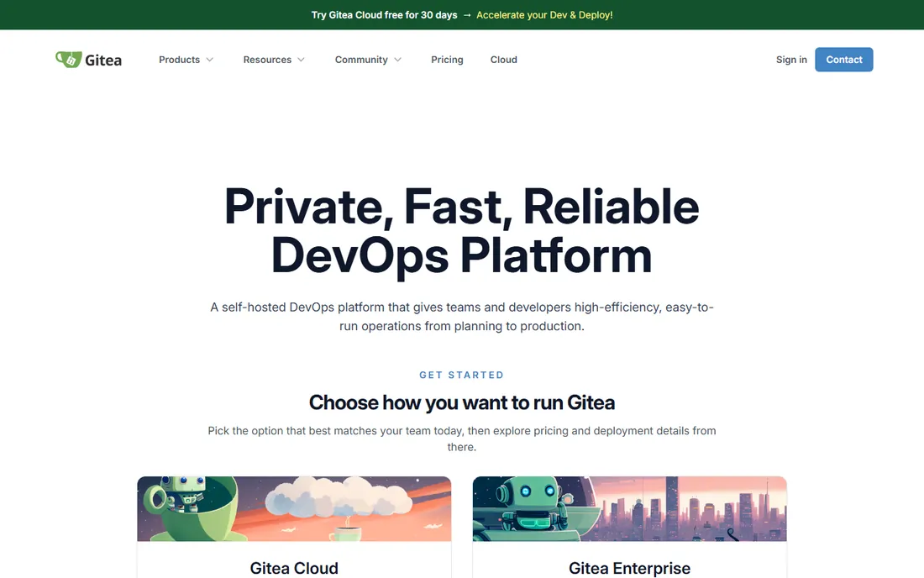This screenshot has width=924, height=578.
Task: Click the 'A self-hosted DevOps platform' description paragraph
Action: point(462,317)
